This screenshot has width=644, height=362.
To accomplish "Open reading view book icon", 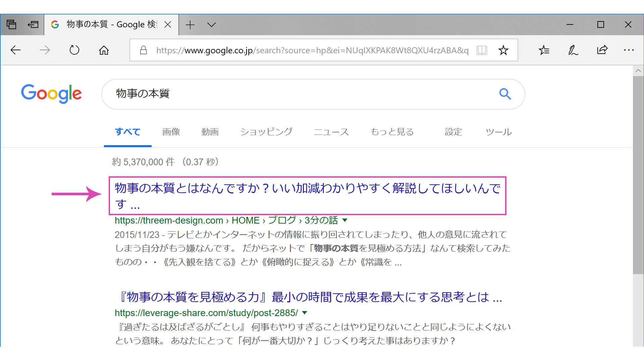I will [x=482, y=50].
